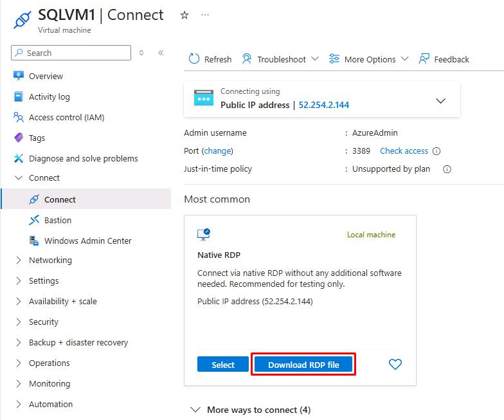Favorite this page with the star icon

click(x=184, y=15)
